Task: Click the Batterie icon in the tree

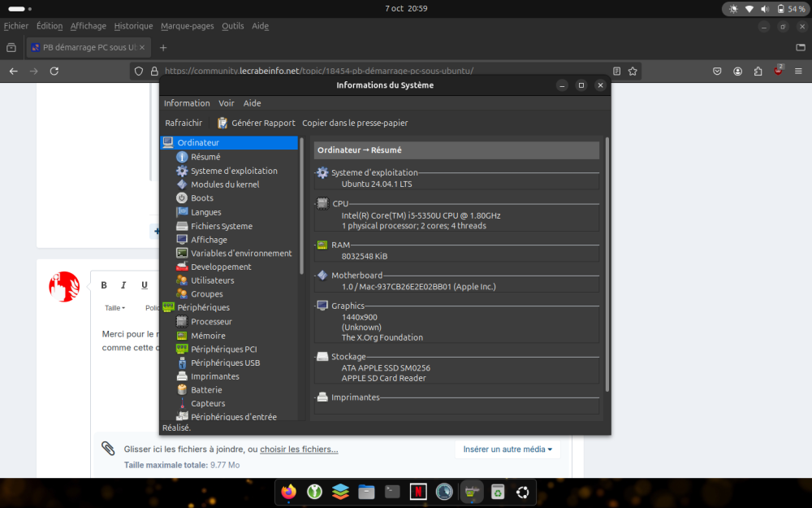Action: 182,390
